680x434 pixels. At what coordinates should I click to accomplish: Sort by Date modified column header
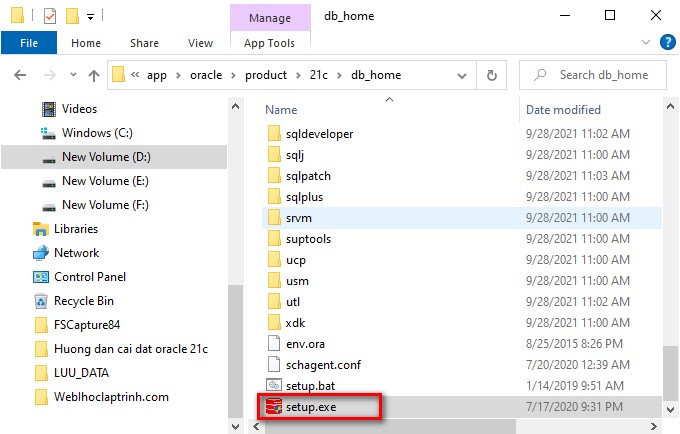[563, 110]
